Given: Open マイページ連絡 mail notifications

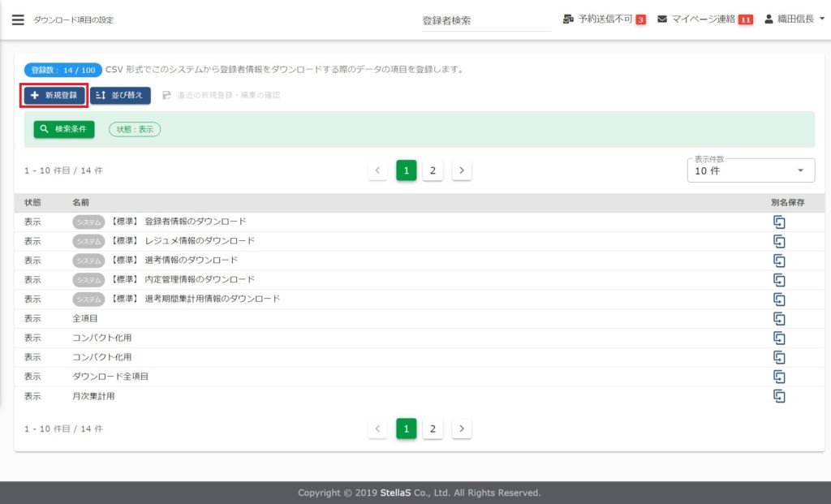Looking at the screenshot, I should click(x=663, y=19).
